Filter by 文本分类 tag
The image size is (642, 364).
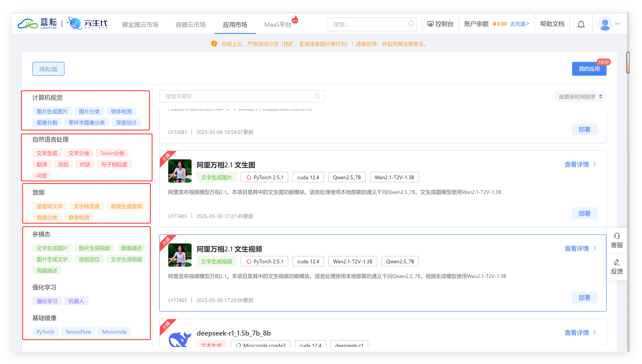tap(79, 153)
